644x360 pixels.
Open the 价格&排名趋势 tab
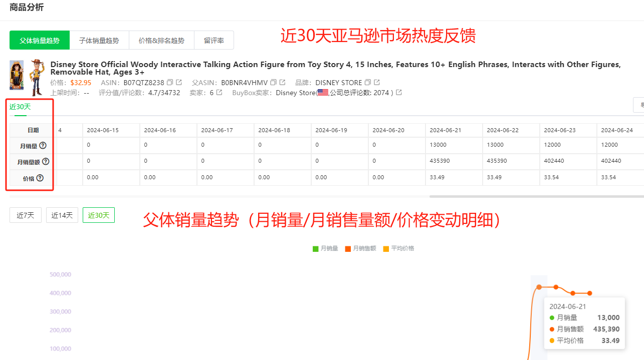tap(161, 41)
